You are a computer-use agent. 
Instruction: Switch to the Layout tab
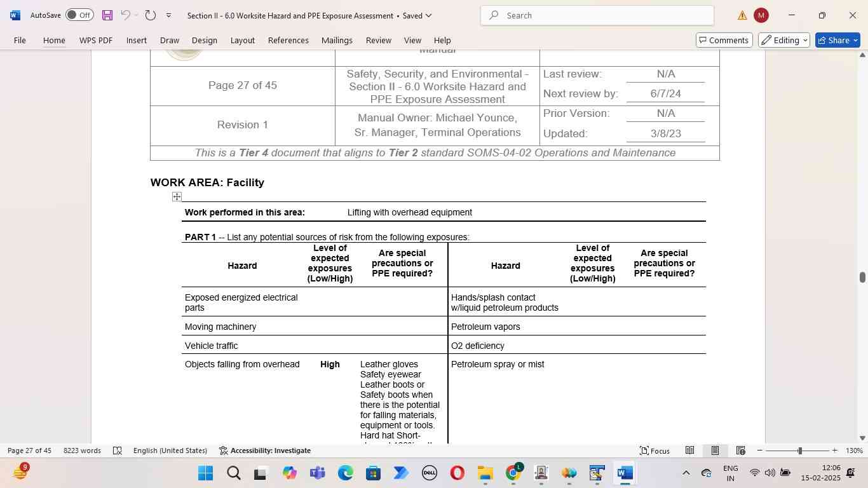point(243,40)
